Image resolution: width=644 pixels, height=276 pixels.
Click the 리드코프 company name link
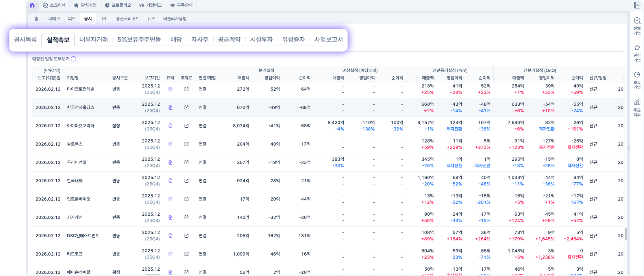pos(75,254)
